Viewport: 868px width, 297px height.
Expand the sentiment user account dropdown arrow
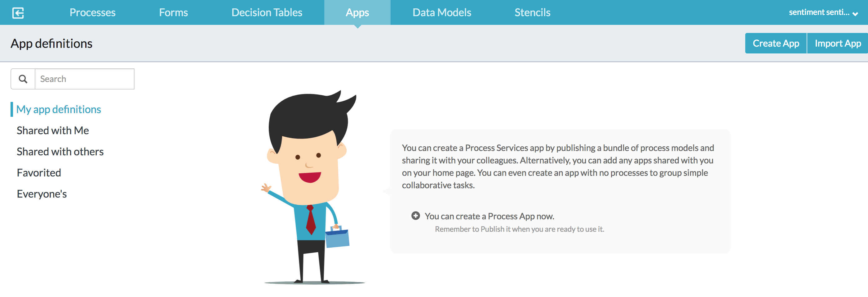(855, 14)
